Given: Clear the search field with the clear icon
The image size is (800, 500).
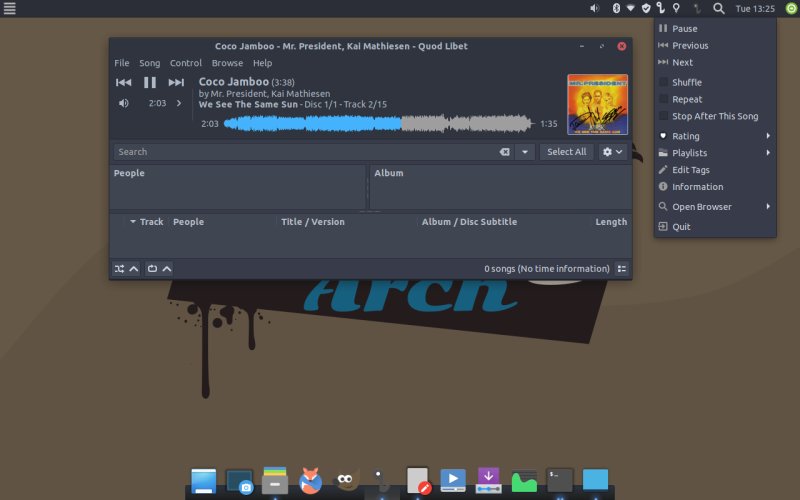Looking at the screenshot, I should point(504,152).
